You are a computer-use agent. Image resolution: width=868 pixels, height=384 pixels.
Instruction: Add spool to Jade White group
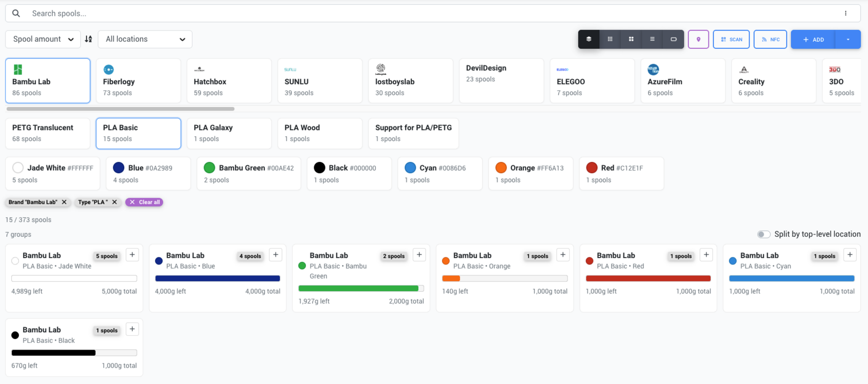[132, 255]
